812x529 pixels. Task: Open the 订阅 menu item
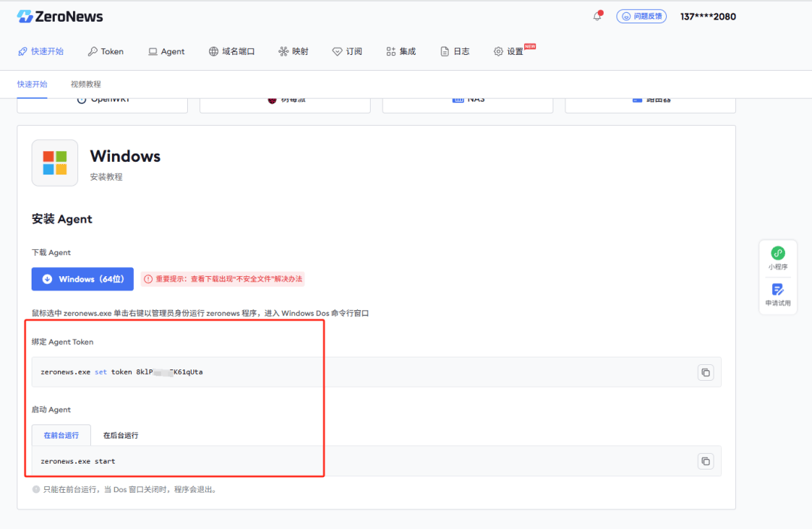pos(347,51)
